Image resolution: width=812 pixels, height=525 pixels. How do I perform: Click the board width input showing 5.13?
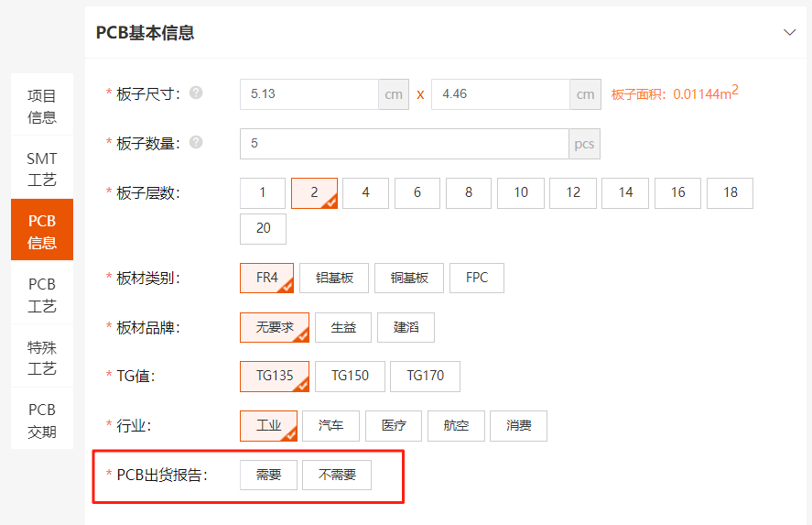pyautogui.click(x=309, y=94)
